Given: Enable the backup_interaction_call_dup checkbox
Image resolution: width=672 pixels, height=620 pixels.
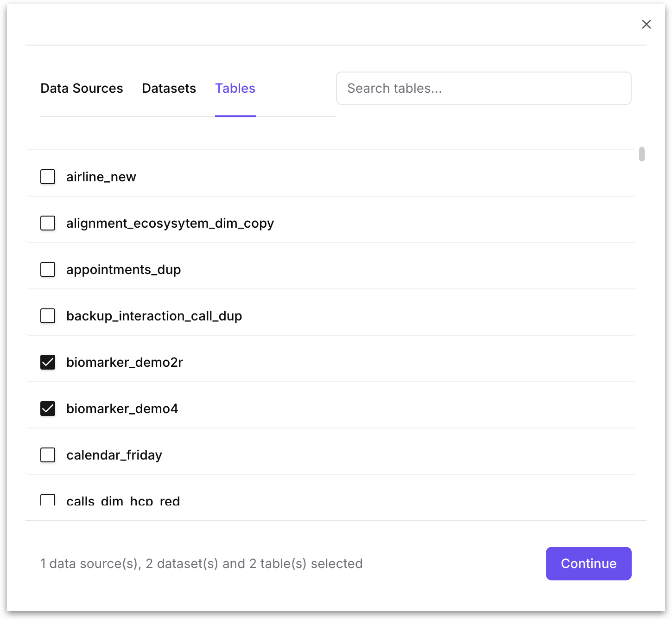Looking at the screenshot, I should (48, 316).
